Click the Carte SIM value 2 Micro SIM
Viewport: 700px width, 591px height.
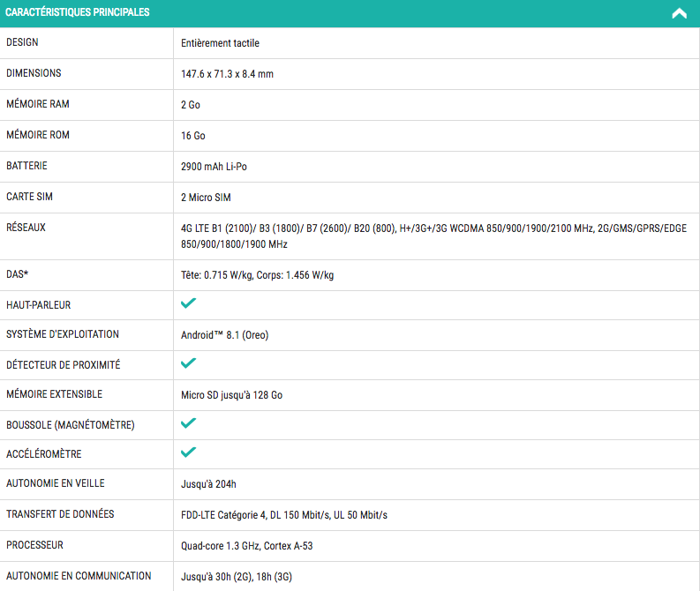pyautogui.click(x=206, y=198)
